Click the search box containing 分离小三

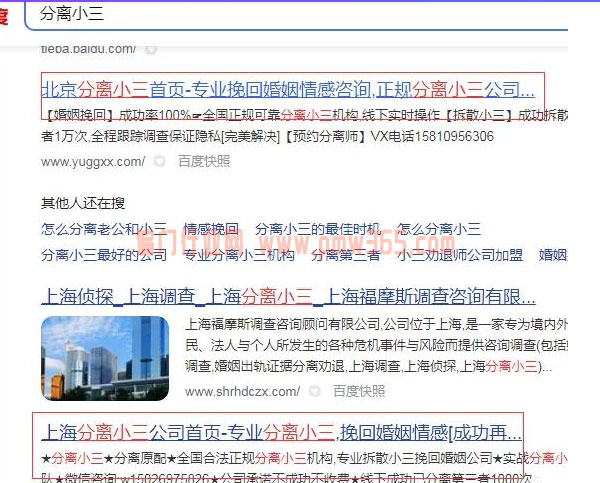pos(297,15)
